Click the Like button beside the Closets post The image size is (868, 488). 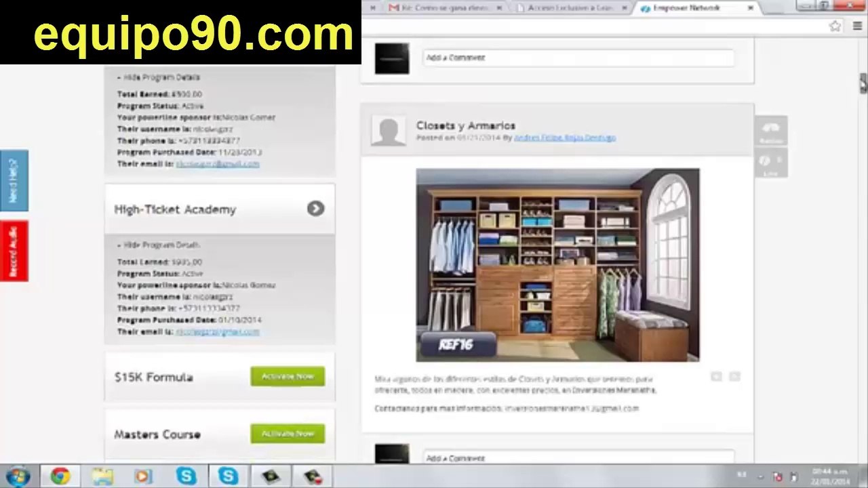click(x=771, y=164)
